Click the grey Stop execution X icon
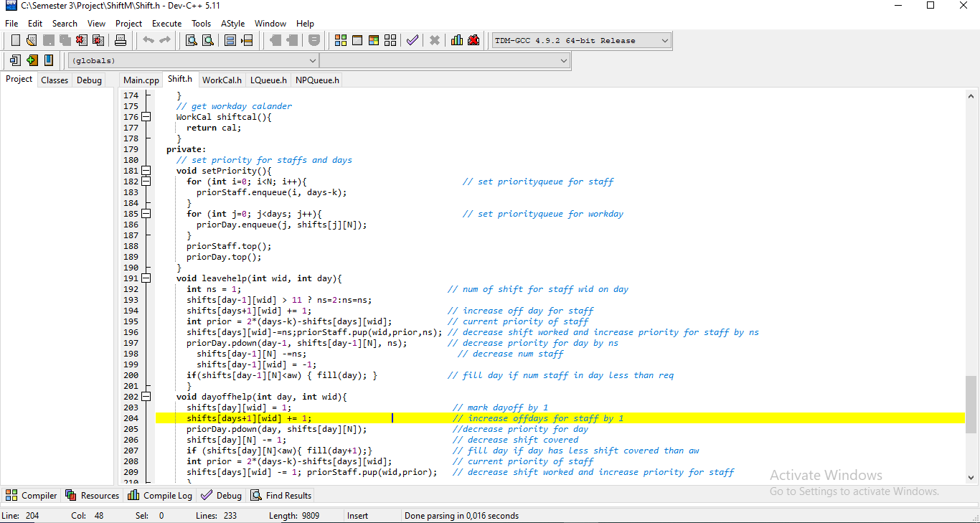980x523 pixels. tap(435, 41)
